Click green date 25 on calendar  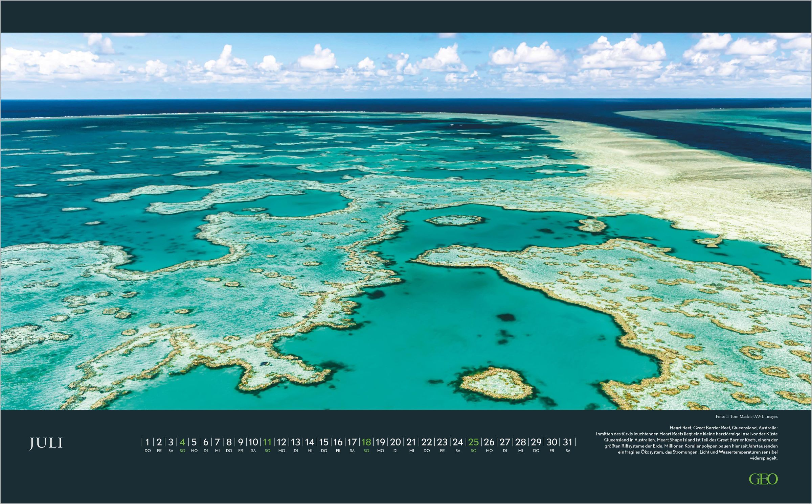473,442
